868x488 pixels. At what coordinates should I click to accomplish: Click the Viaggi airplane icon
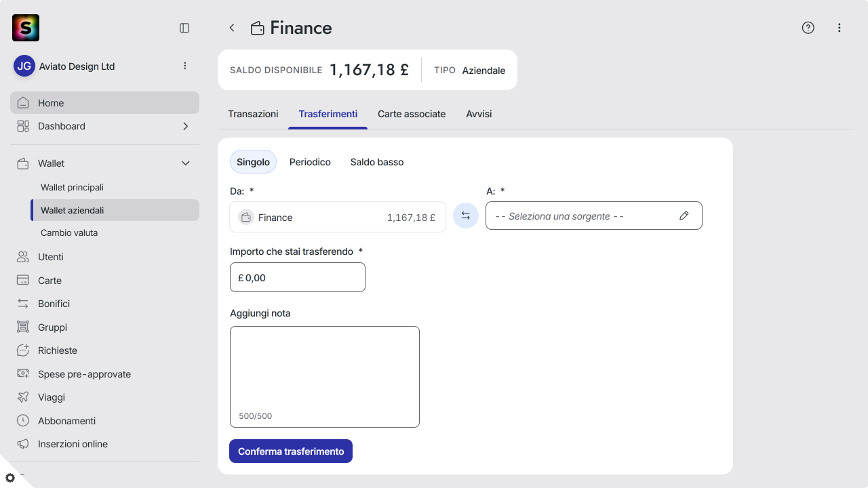(23, 397)
